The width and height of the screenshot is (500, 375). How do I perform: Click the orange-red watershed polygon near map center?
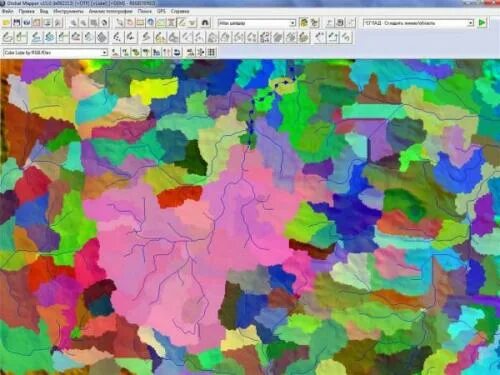pyautogui.click(x=179, y=196)
